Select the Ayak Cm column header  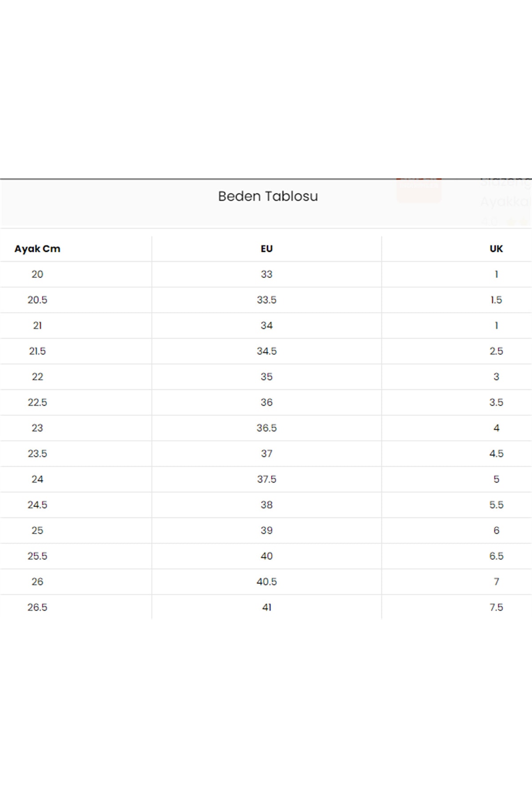[37, 249]
